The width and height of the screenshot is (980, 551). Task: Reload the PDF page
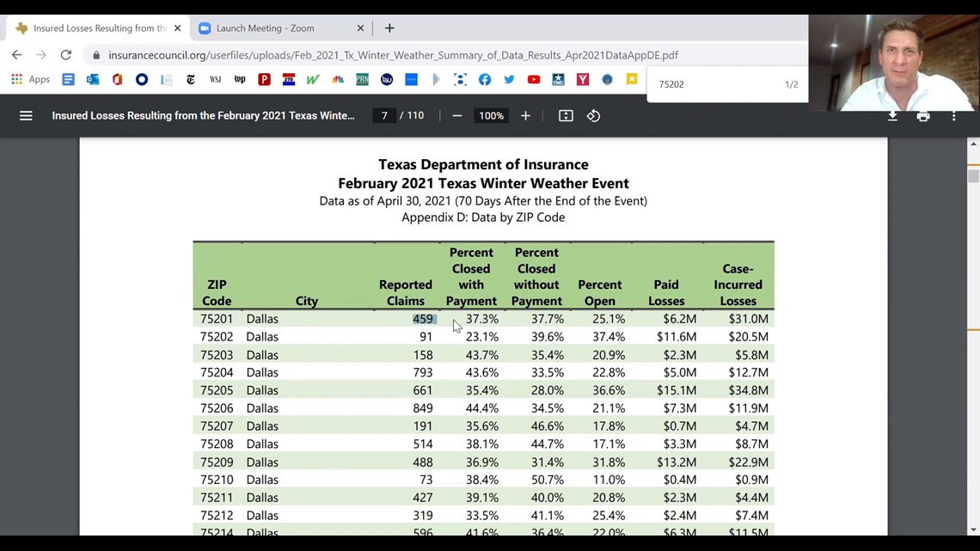65,55
